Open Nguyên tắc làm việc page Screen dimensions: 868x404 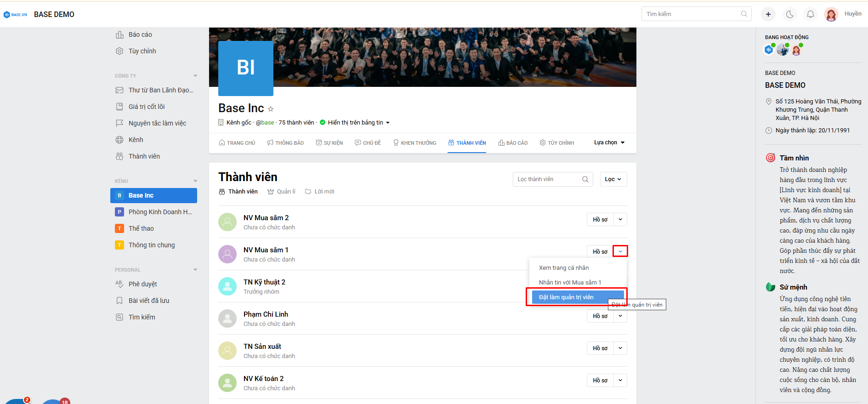pos(157,123)
